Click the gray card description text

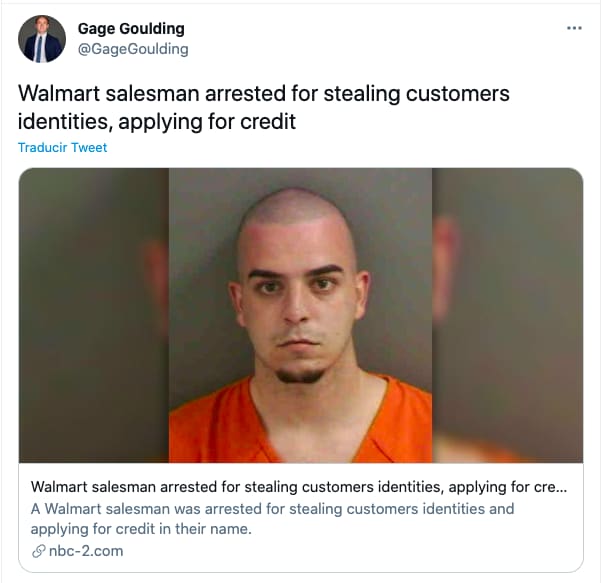point(272,519)
